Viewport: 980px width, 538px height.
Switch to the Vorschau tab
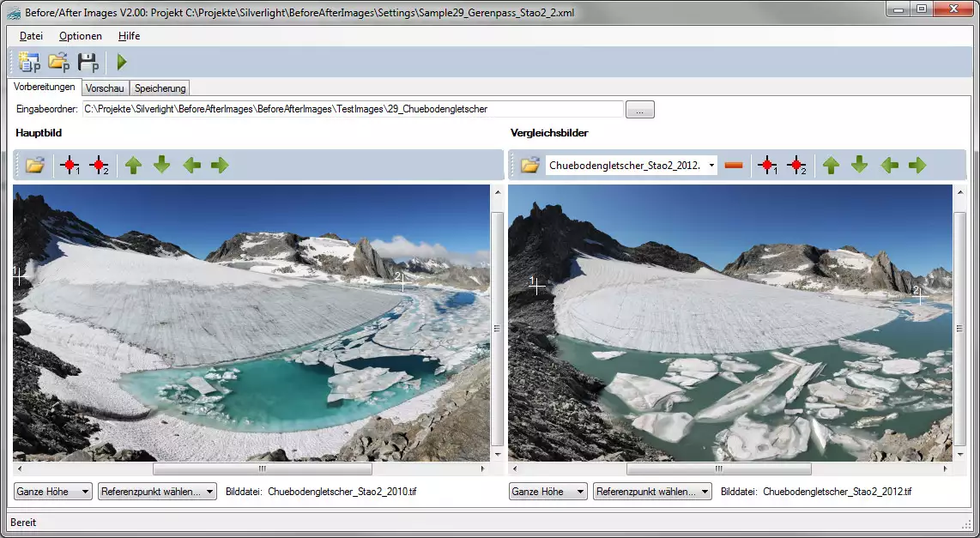pos(106,88)
